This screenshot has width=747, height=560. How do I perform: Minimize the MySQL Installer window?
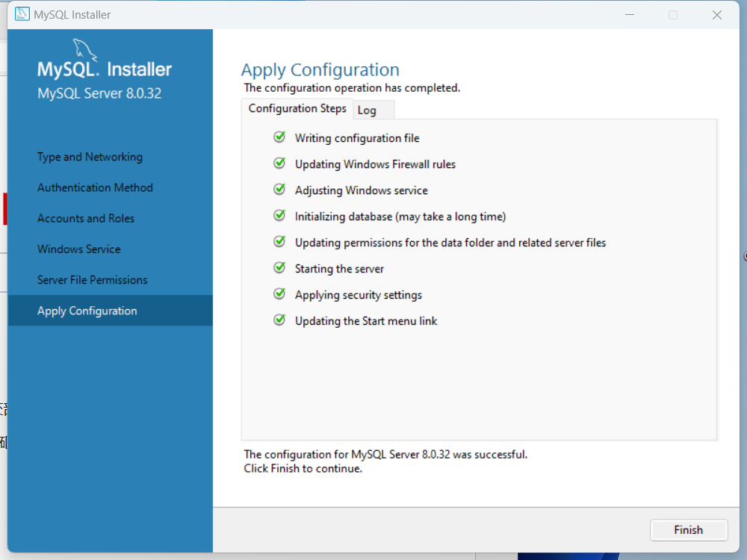[630, 15]
